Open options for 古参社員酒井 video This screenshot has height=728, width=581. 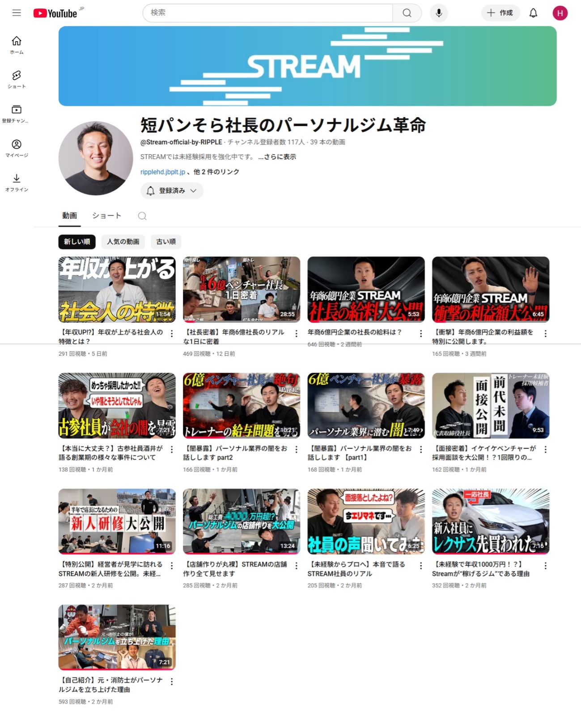[172, 450]
